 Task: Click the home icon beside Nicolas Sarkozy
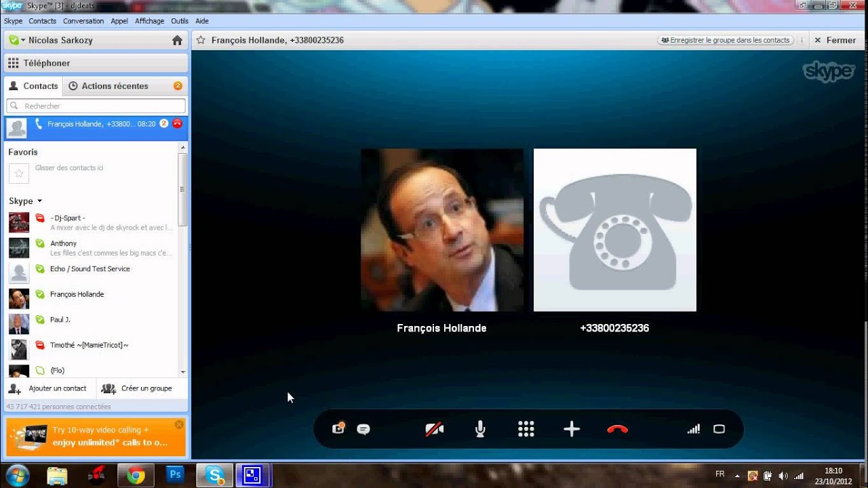177,40
